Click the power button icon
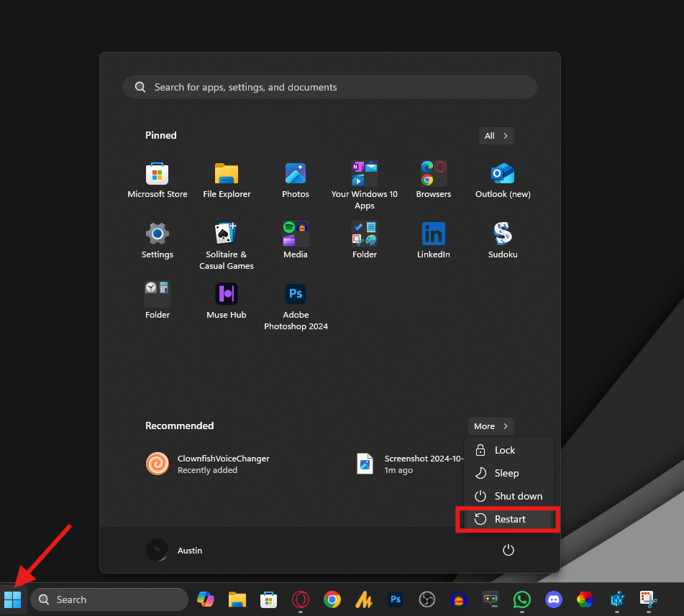The image size is (684, 616). point(509,551)
